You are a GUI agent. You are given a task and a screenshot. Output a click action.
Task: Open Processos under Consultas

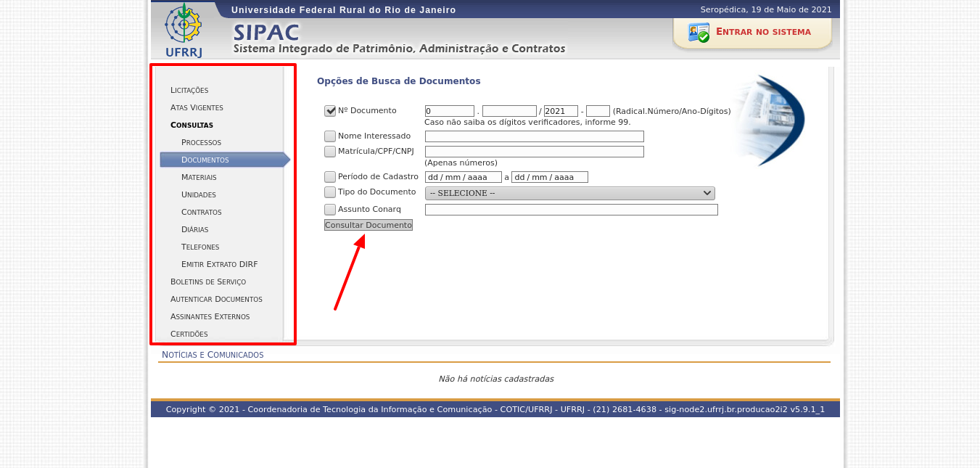click(x=201, y=142)
